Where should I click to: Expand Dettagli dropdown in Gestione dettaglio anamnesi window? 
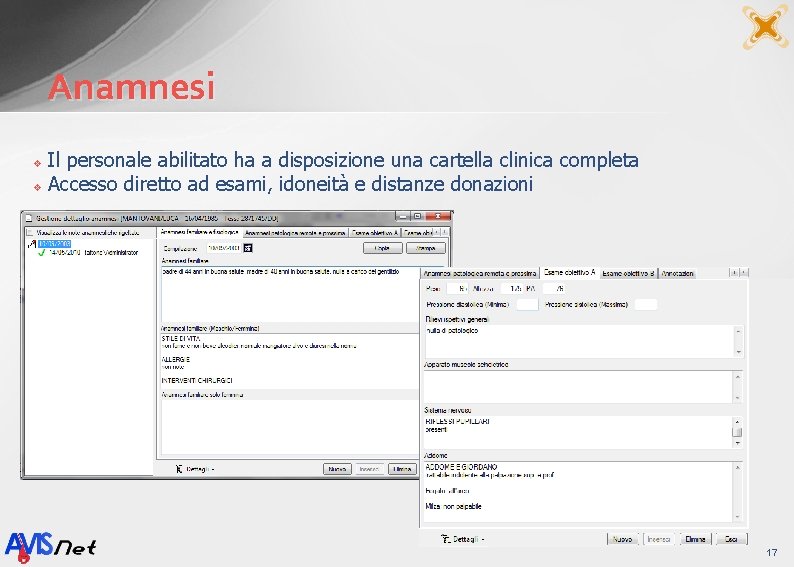coord(195,469)
